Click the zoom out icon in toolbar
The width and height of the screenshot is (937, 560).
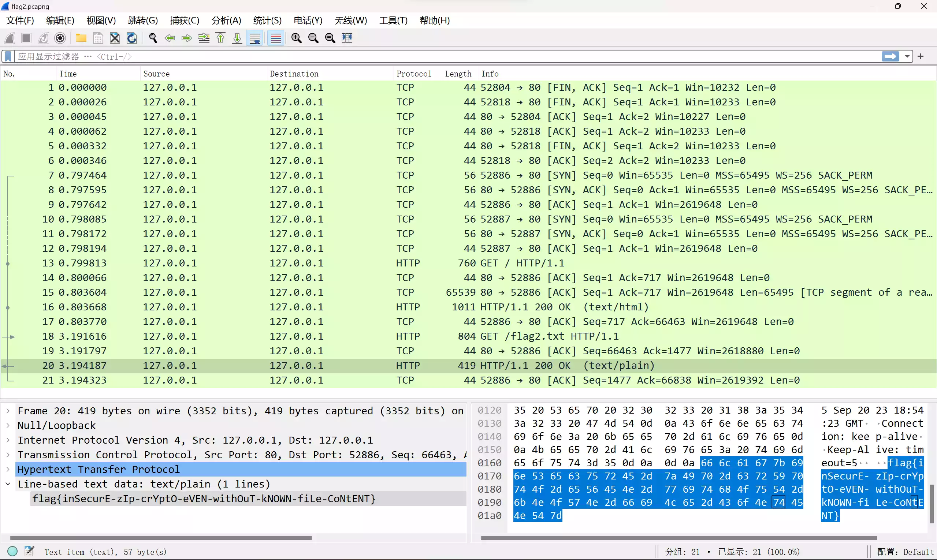pyautogui.click(x=313, y=38)
